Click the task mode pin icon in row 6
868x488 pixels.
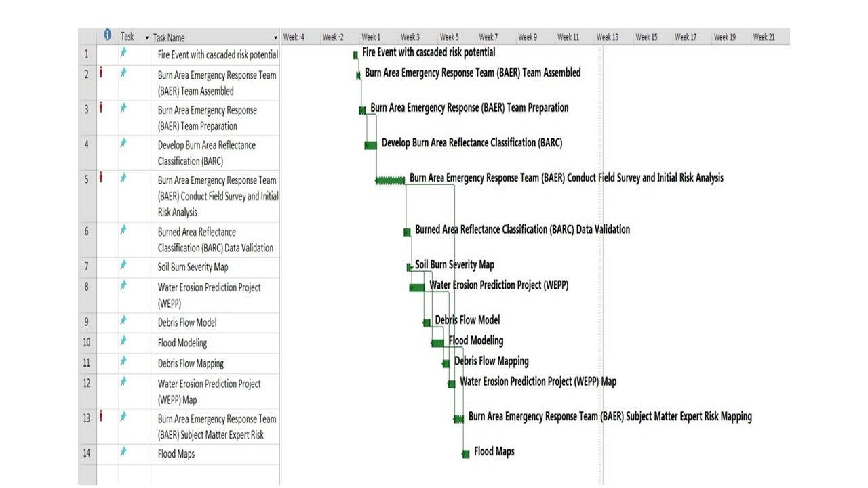(x=123, y=229)
